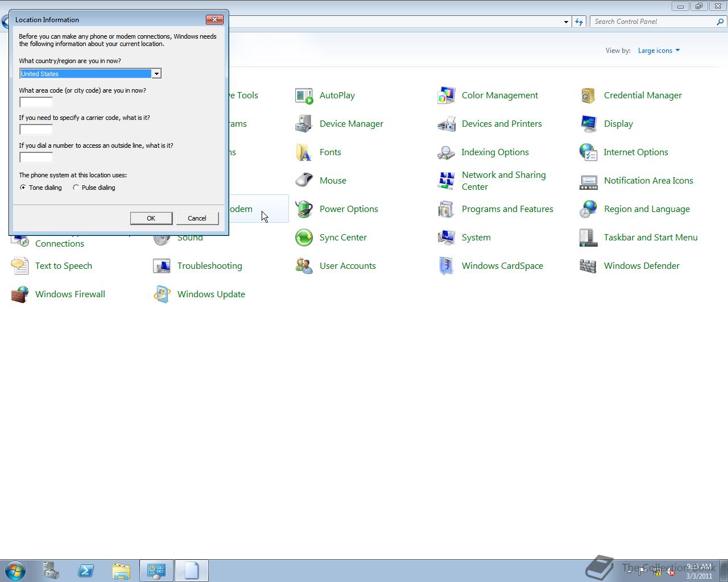Open the AutoPlay icon
Screen dimensions: 728x582
point(304,95)
